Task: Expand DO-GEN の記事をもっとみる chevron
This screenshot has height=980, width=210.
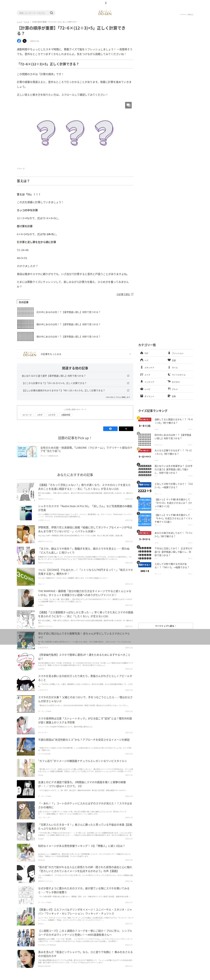Action: click(130, 354)
